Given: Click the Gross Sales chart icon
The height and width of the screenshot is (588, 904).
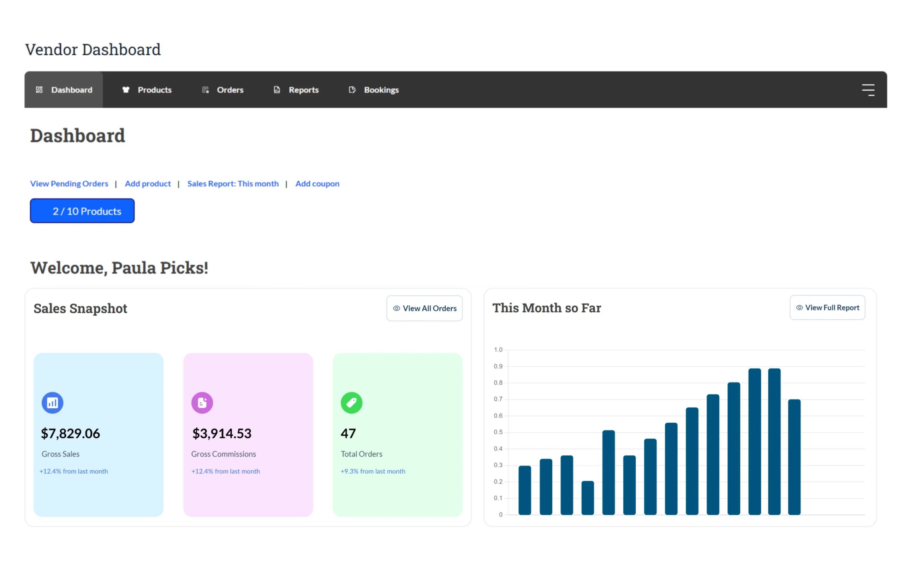Looking at the screenshot, I should (52, 402).
